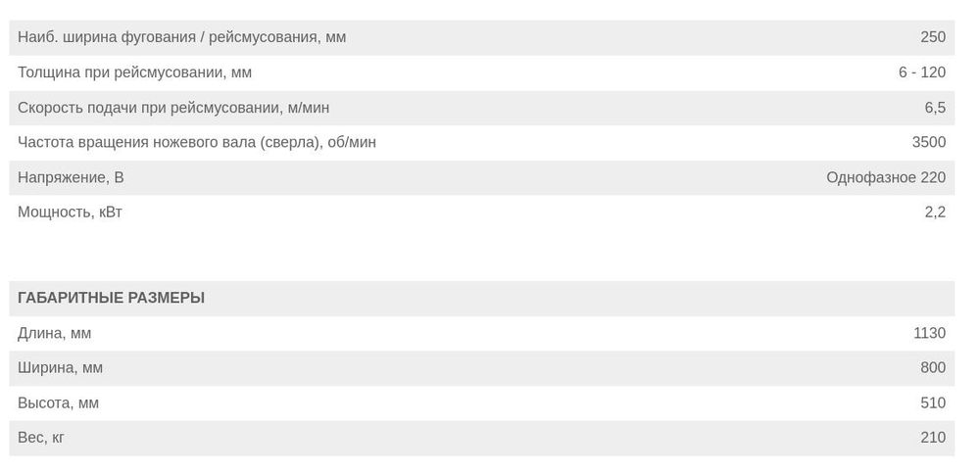The image size is (980, 472).
Task: Select the rotation speed value 3500
Action: click(x=928, y=142)
